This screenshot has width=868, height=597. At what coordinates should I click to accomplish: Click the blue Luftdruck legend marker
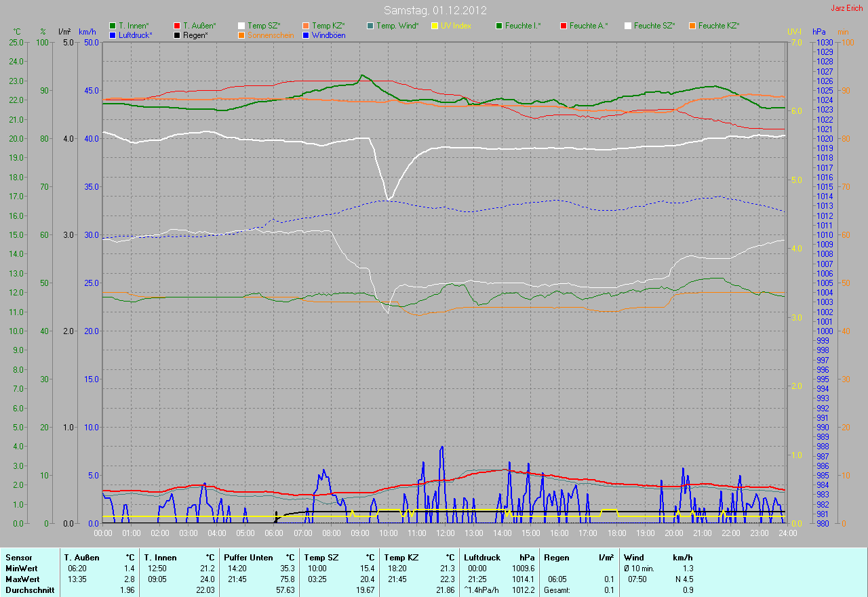click(113, 35)
